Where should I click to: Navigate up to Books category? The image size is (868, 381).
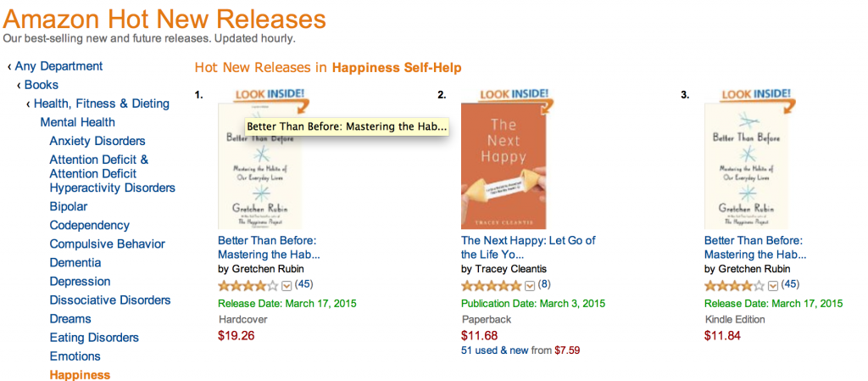tap(42, 85)
